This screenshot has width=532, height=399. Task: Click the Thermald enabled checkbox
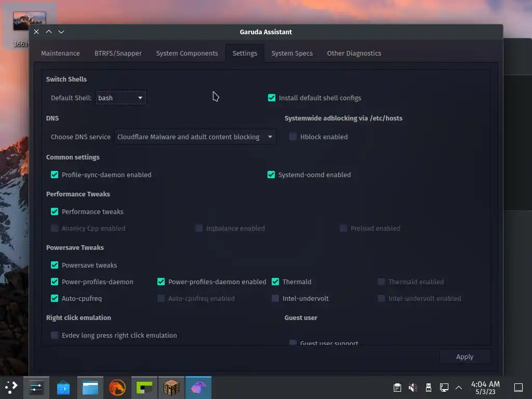[x=381, y=282]
